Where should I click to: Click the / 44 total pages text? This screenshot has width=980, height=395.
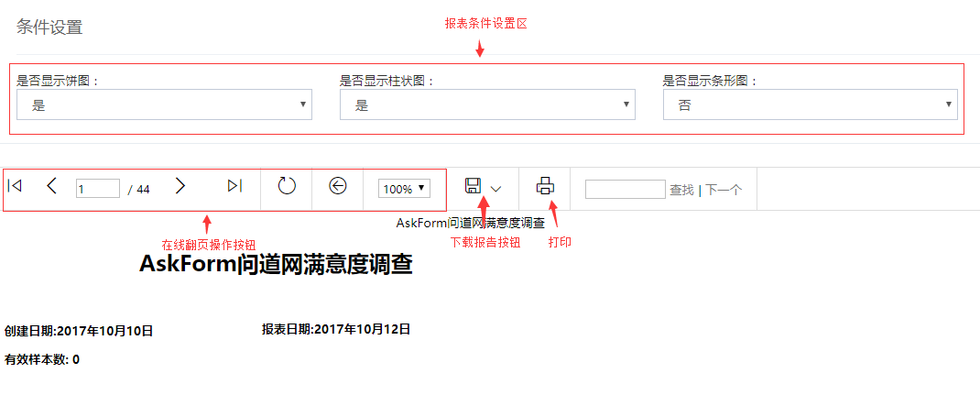tap(138, 190)
